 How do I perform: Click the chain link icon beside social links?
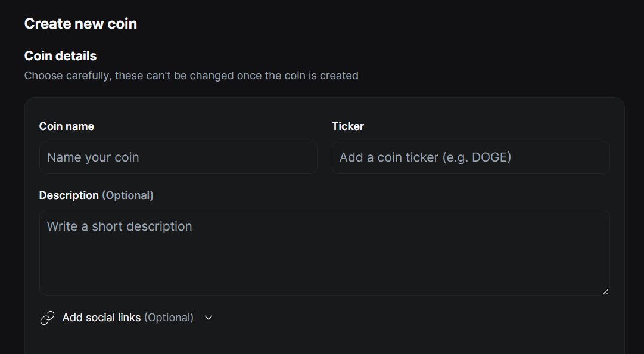point(47,318)
